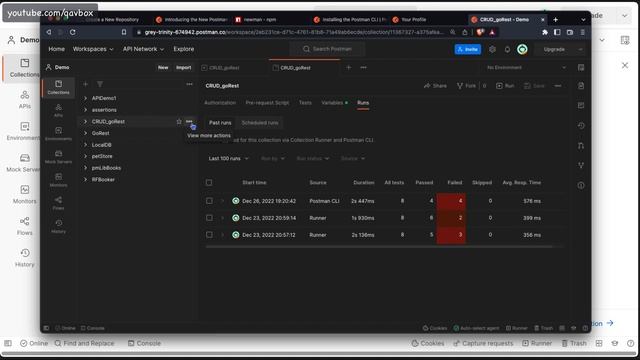Click the filter icon above the collections list
The width and height of the screenshot is (640, 360).
pyautogui.click(x=100, y=84)
